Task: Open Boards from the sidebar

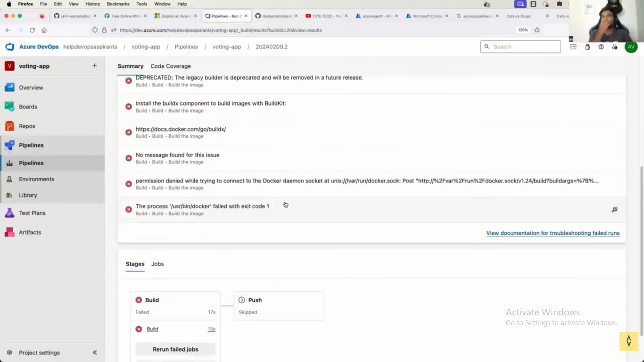Action: 28,107
